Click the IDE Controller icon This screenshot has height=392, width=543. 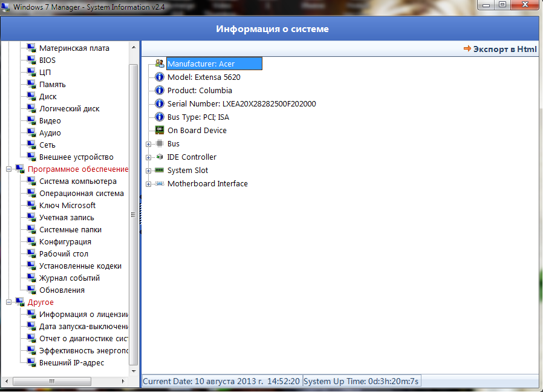point(159,157)
